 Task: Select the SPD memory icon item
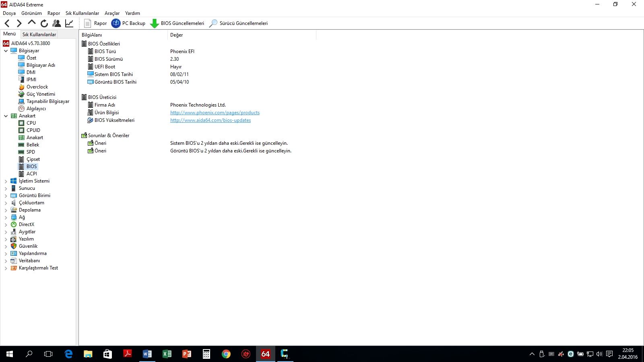click(21, 152)
